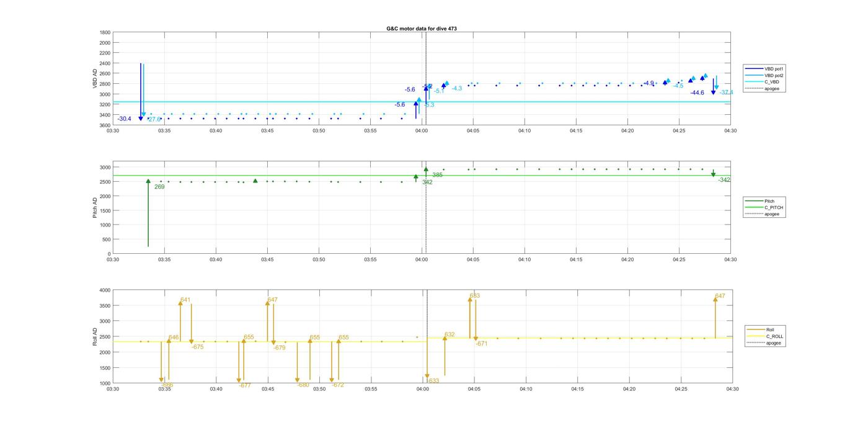
Task: Click the '27.6' VBD pot2 data label
Action: pyautogui.click(x=154, y=119)
